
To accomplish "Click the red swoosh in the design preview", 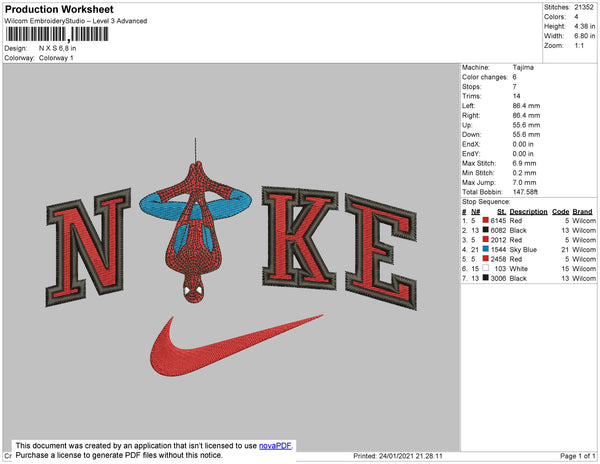I will coord(236,345).
